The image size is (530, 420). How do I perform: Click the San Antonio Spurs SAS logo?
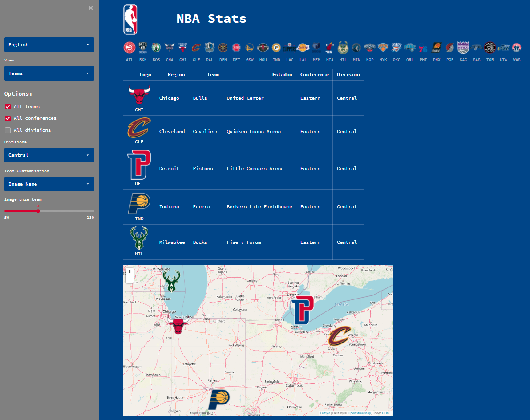coord(477,48)
